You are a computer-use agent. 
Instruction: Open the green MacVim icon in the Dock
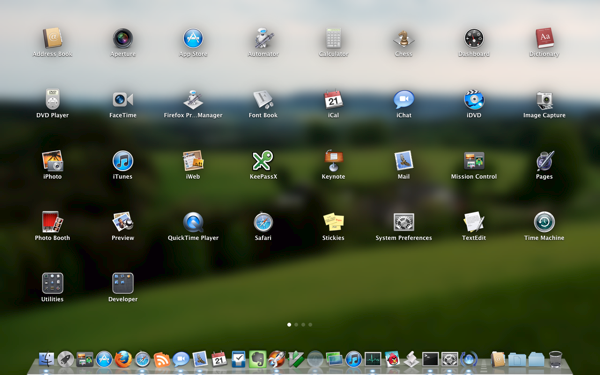[x=296, y=359]
